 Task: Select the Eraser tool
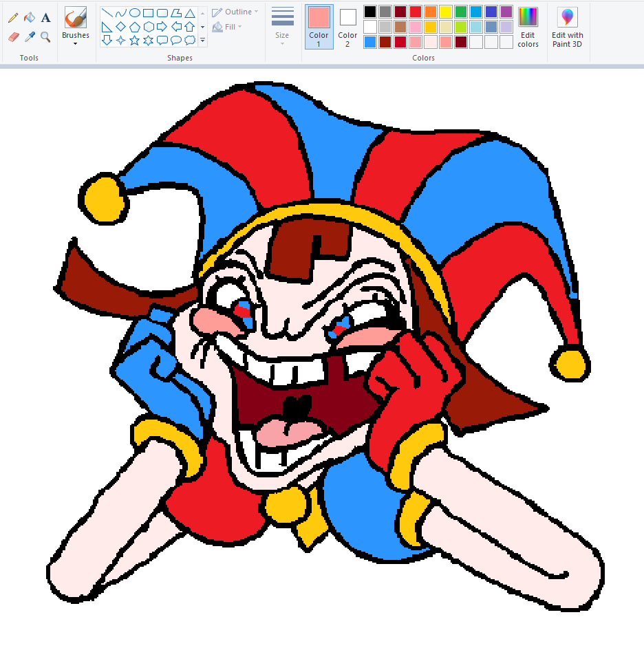(13, 37)
